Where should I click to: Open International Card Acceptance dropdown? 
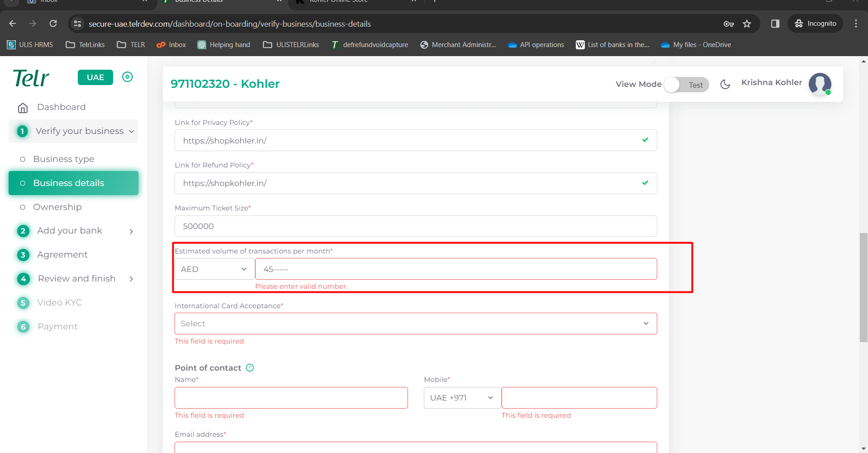(416, 324)
